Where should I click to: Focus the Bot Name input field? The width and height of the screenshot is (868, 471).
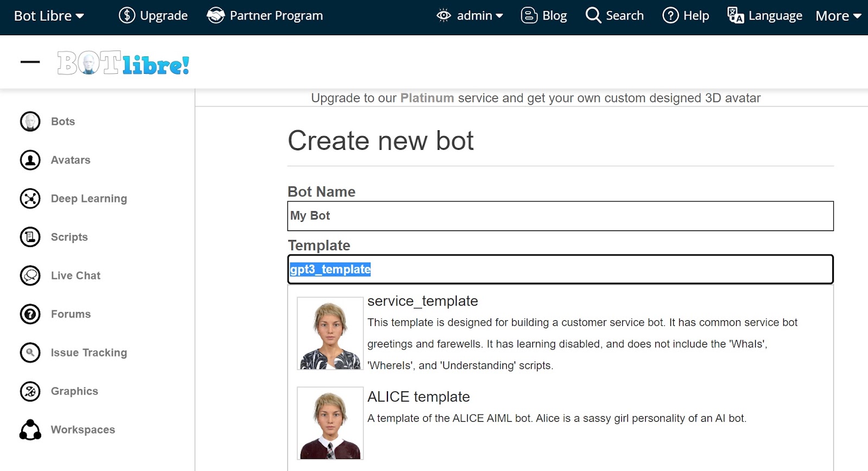pos(560,216)
